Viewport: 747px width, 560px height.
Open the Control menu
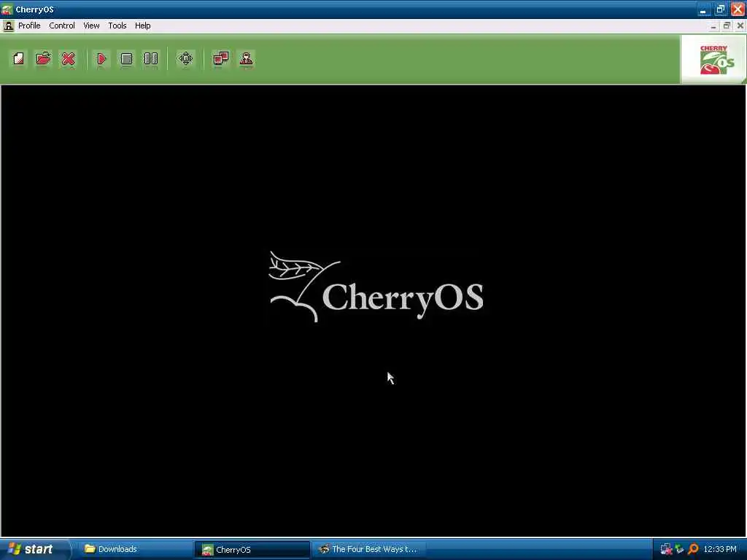[62, 26]
